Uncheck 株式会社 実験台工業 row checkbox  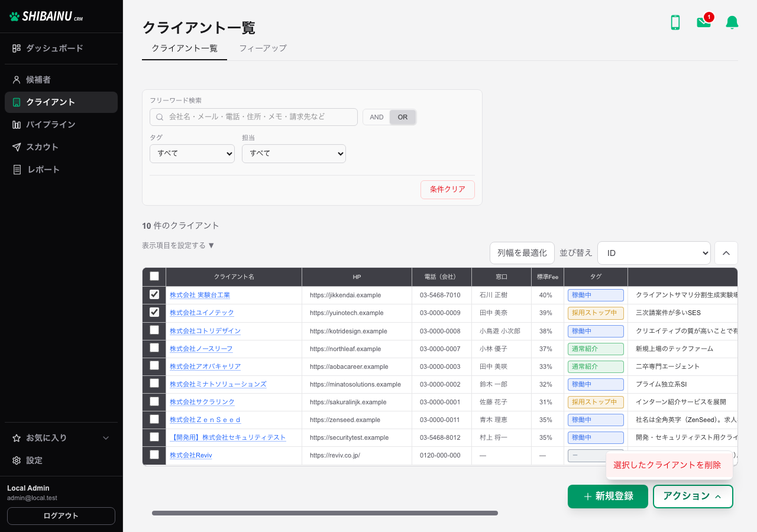(154, 294)
